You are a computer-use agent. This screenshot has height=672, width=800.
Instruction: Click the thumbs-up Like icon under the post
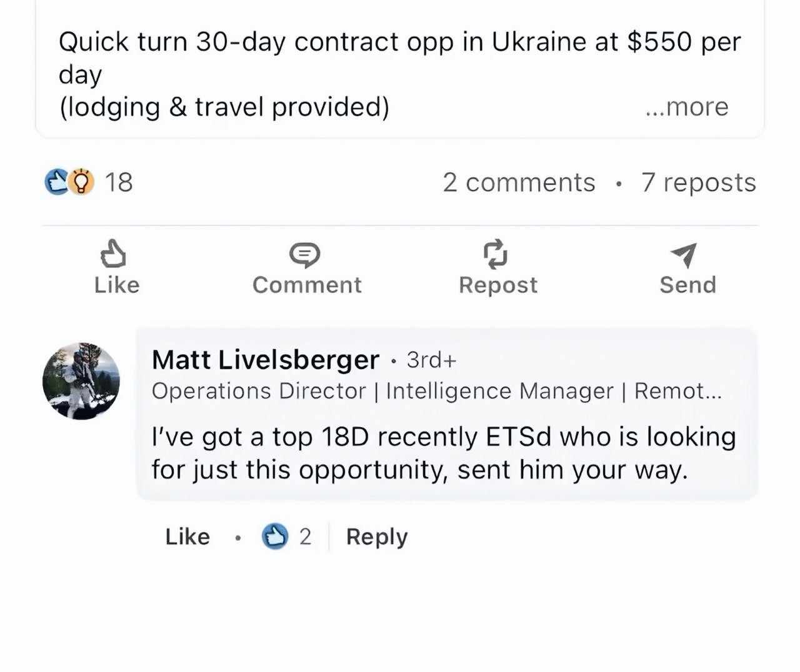(x=113, y=254)
